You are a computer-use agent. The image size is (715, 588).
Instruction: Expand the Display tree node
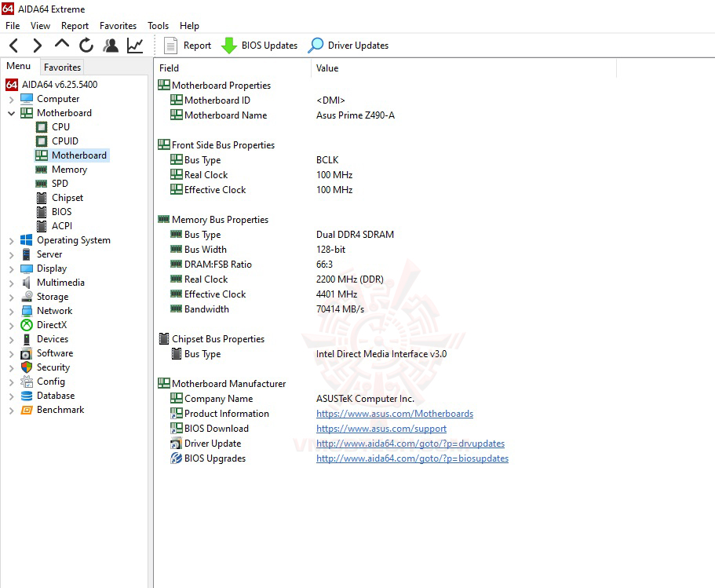(12, 268)
